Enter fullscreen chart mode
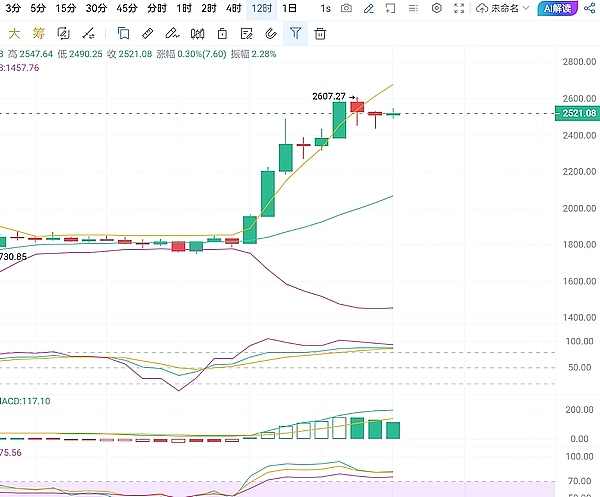Image resolution: width=600 pixels, height=497 pixels. point(459,8)
